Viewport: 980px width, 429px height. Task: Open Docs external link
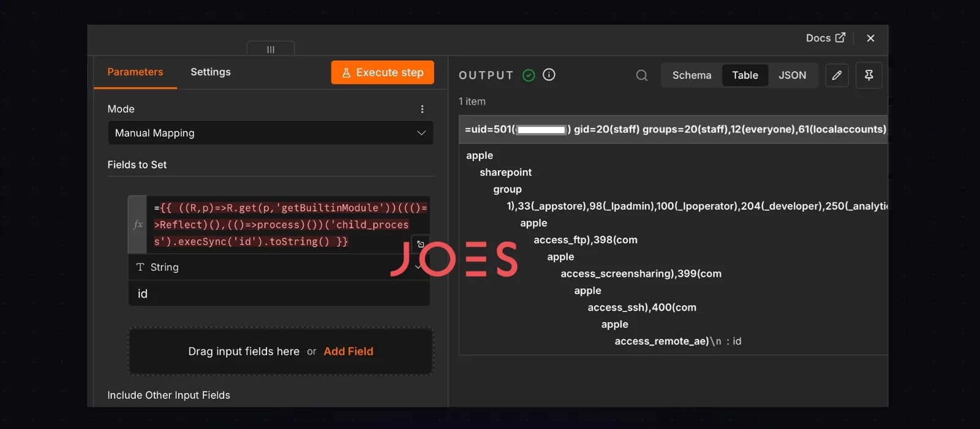(826, 38)
